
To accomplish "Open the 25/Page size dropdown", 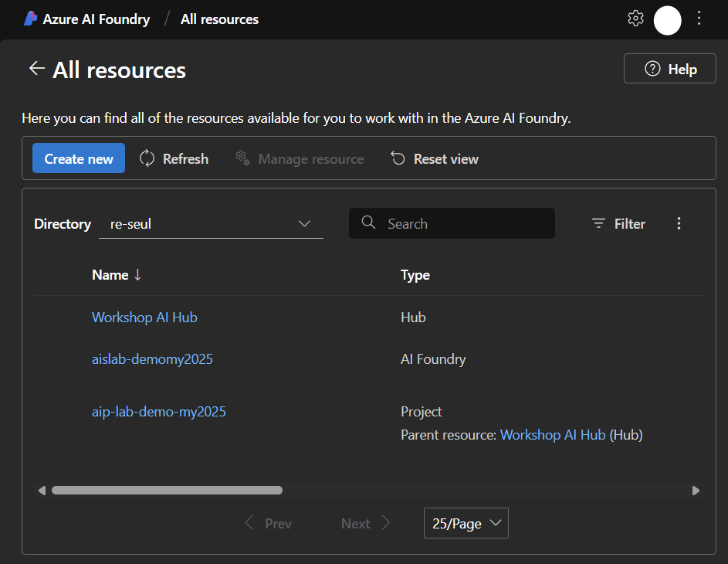I will (x=466, y=523).
